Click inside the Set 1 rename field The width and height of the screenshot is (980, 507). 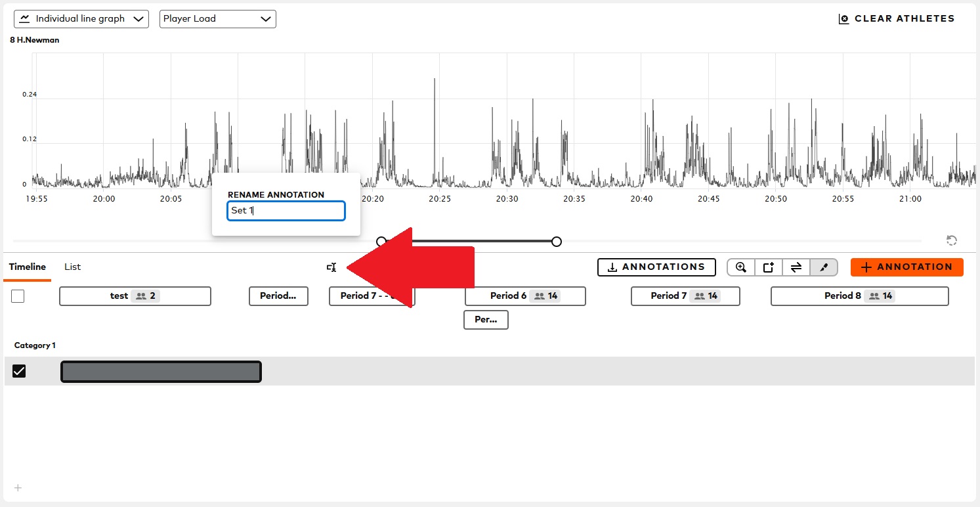pos(286,210)
